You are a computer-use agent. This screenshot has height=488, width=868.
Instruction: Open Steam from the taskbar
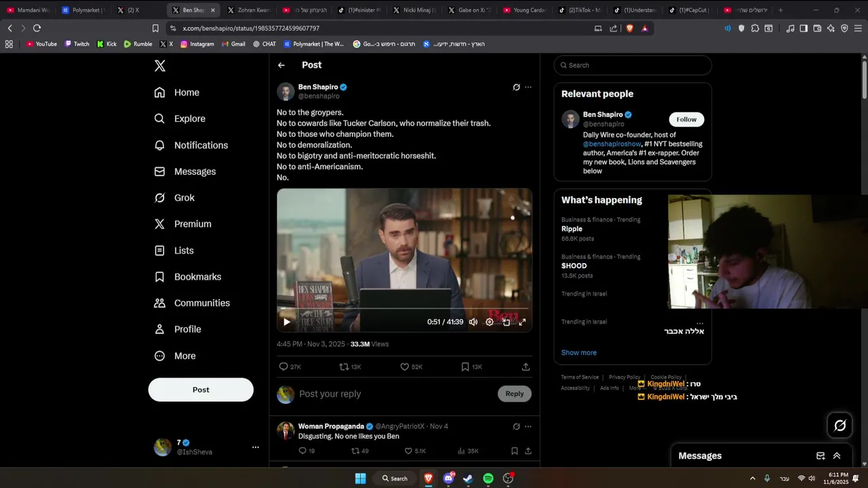[x=468, y=479]
